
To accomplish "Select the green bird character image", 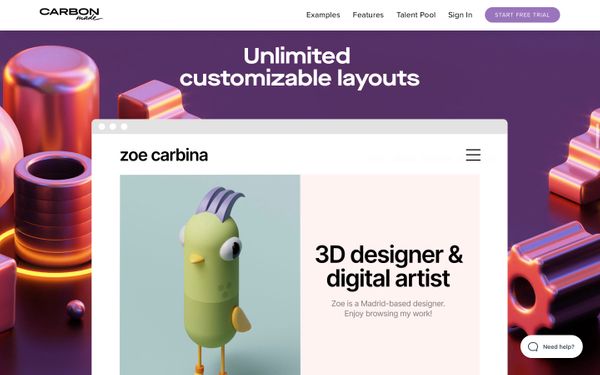I will tap(210, 275).
